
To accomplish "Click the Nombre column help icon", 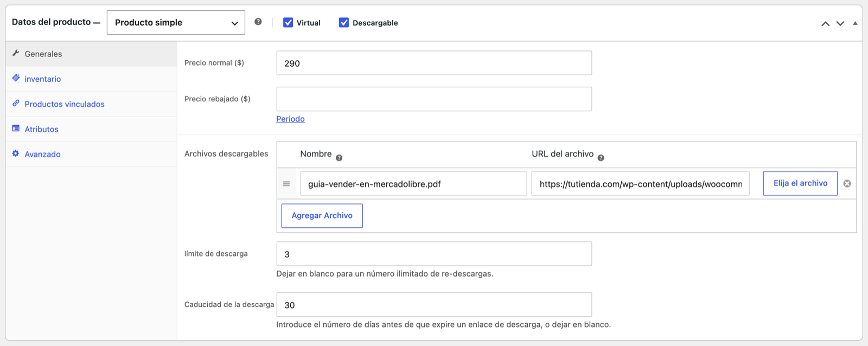I will 339,158.
